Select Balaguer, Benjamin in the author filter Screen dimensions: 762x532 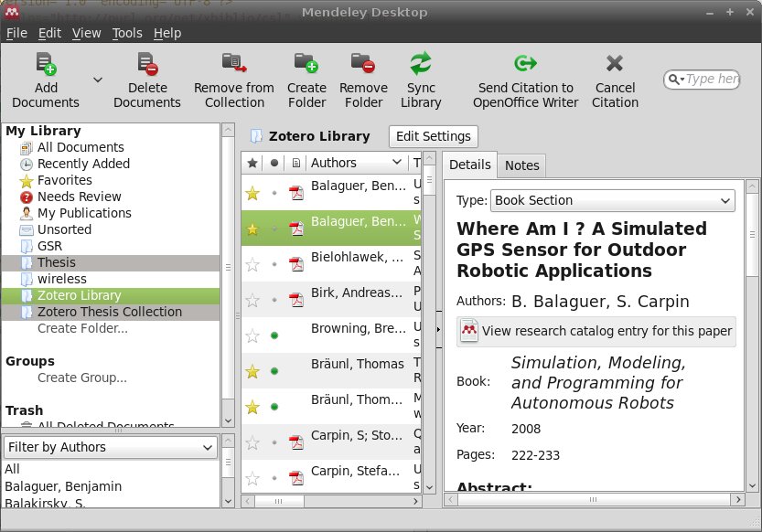63,486
